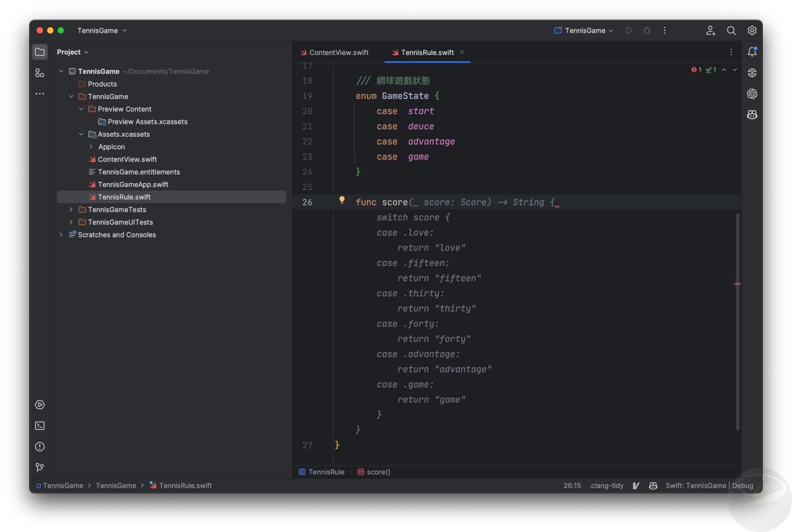Open the ChatGPT assistant icon on right sidebar

click(x=752, y=93)
